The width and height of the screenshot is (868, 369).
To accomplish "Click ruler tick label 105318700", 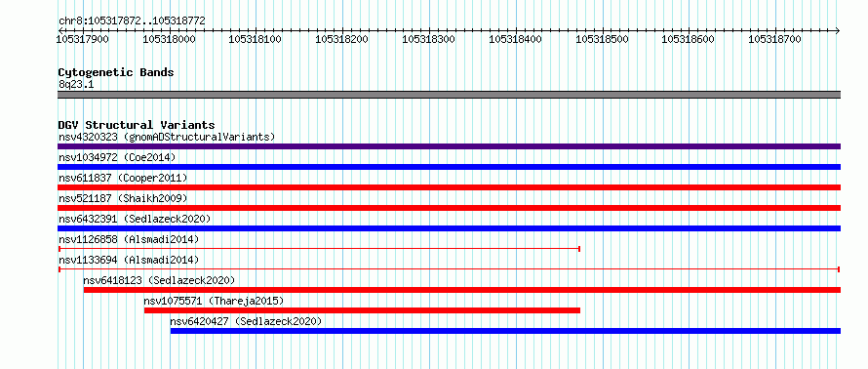I will (775, 39).
